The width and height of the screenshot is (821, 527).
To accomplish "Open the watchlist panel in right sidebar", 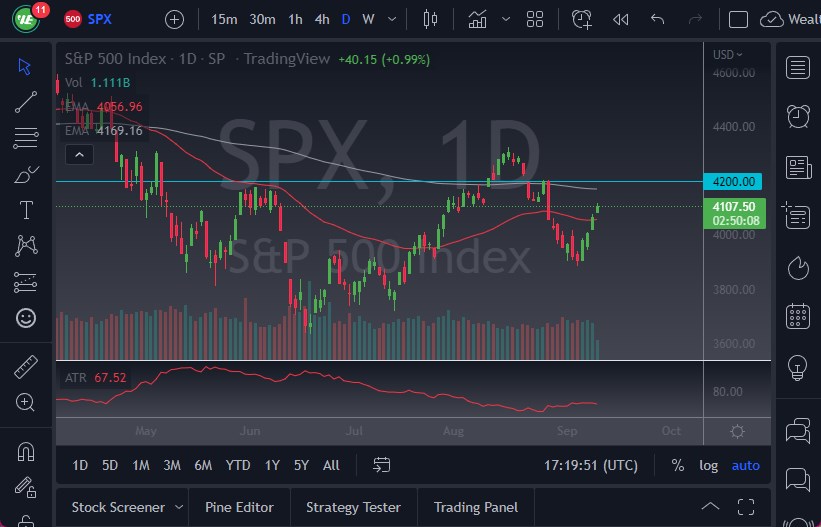I will click(797, 68).
